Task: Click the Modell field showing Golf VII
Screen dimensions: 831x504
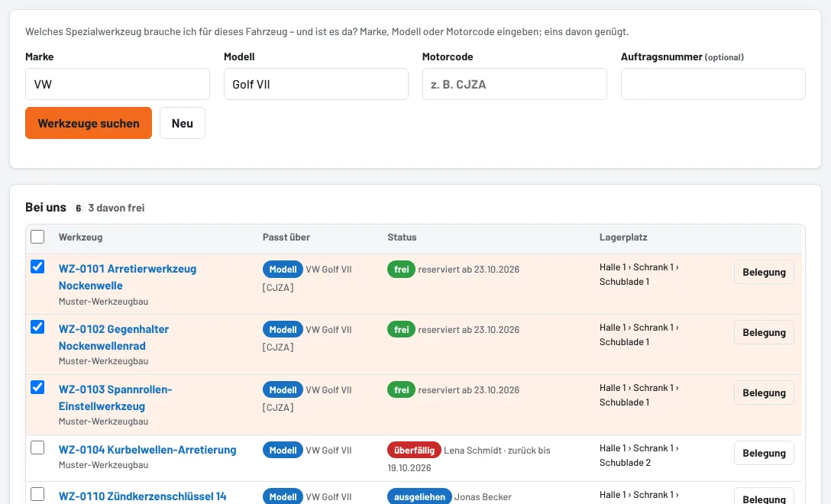Action: [x=316, y=84]
